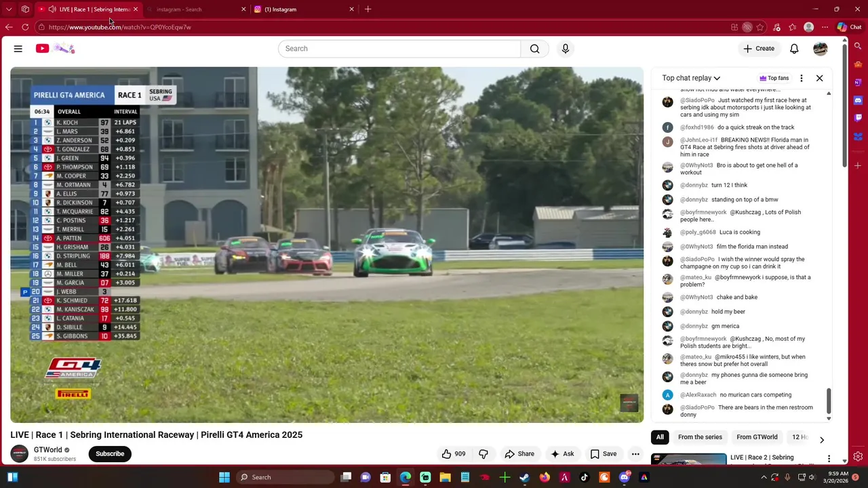Open TikTok from the taskbar
Screen dimensions: 868x488
(x=585, y=477)
